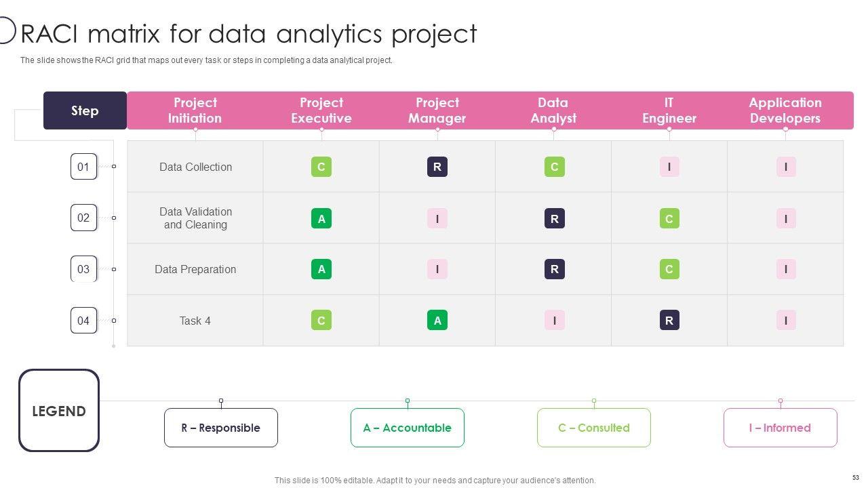
Task: Click the Application Developers column header
Action: [785, 110]
